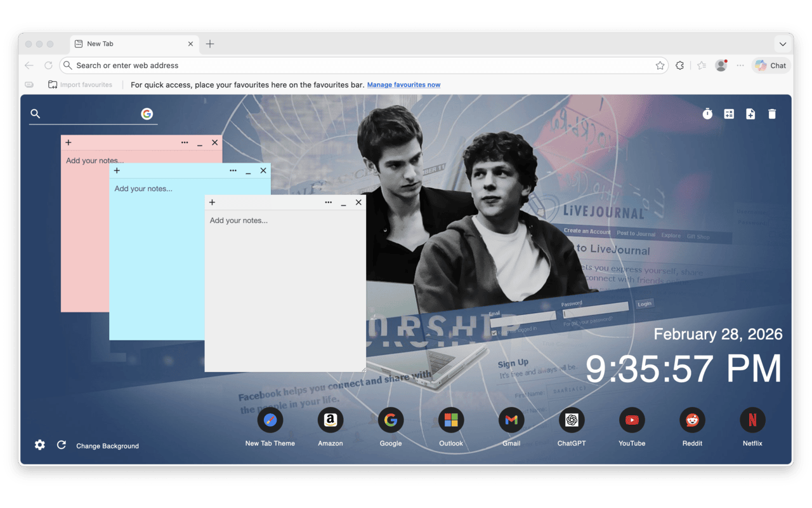Click Manage favourites now link
812x508 pixels.
click(x=403, y=84)
